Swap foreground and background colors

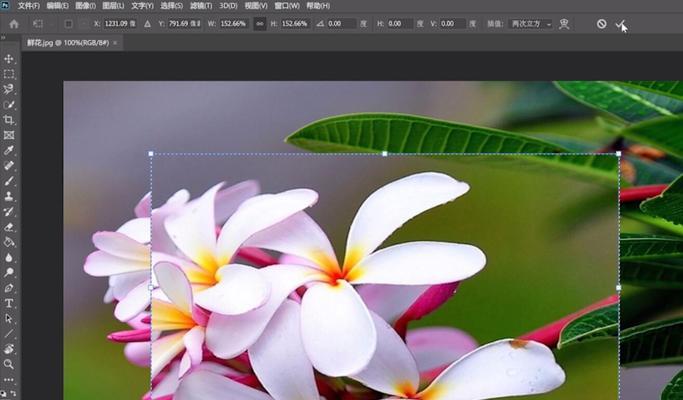[x=13, y=393]
